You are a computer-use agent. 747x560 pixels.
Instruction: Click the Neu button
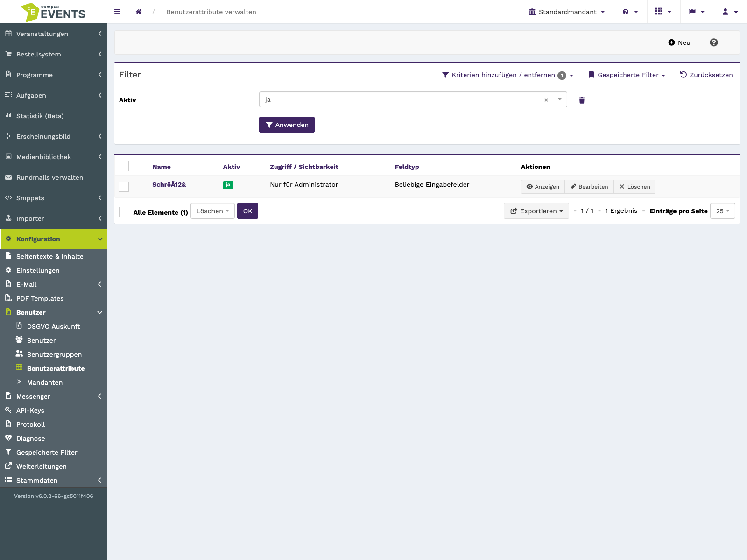679,42
